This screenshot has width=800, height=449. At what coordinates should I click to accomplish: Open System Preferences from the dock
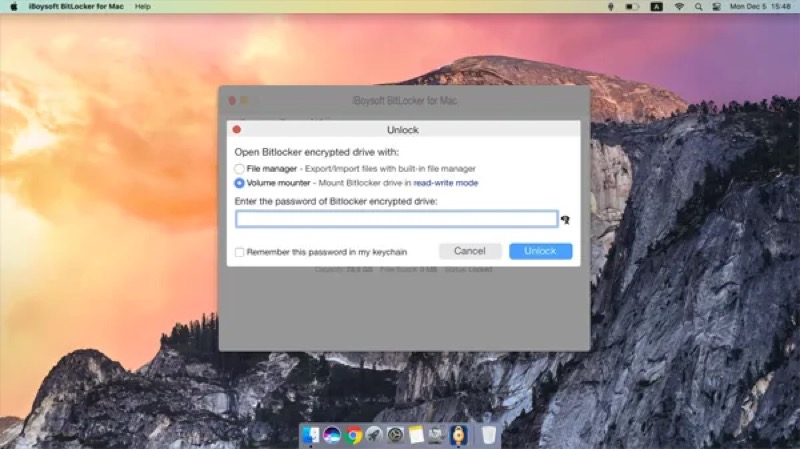pos(395,435)
